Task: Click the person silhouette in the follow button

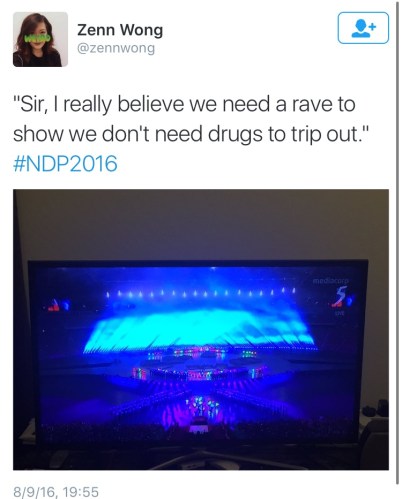Action: click(x=361, y=29)
